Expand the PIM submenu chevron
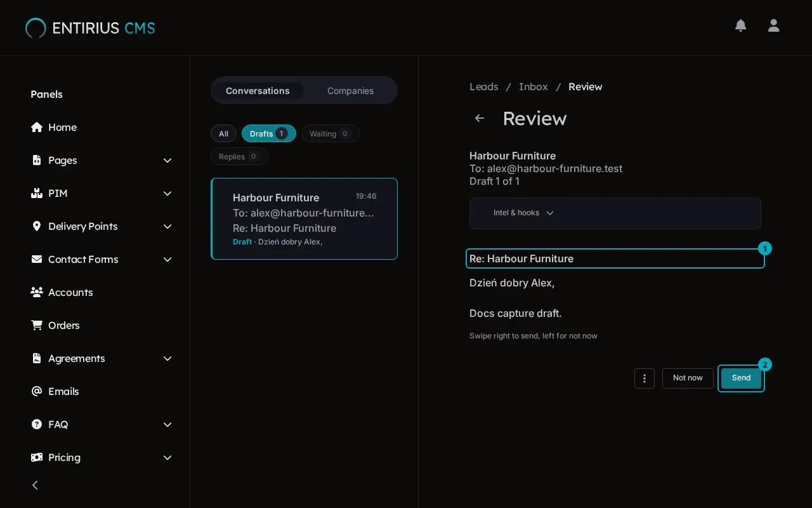The image size is (812, 508). tap(167, 193)
